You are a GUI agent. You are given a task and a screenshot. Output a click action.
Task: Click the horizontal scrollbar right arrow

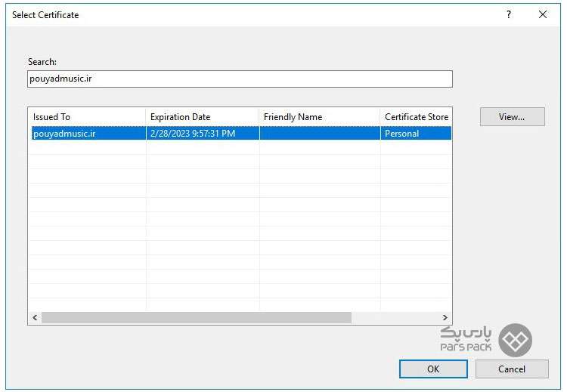click(445, 317)
